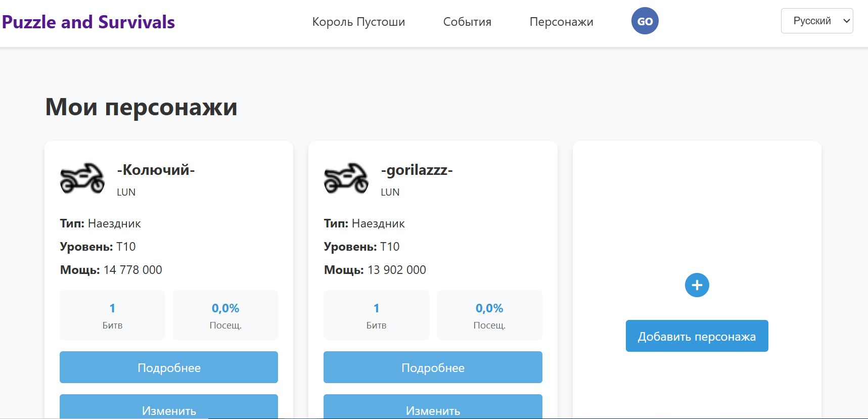Screen dimensions: 868x419
Task: Click Тип: Наездник on -gorilazzz- card
Action: 364,223
